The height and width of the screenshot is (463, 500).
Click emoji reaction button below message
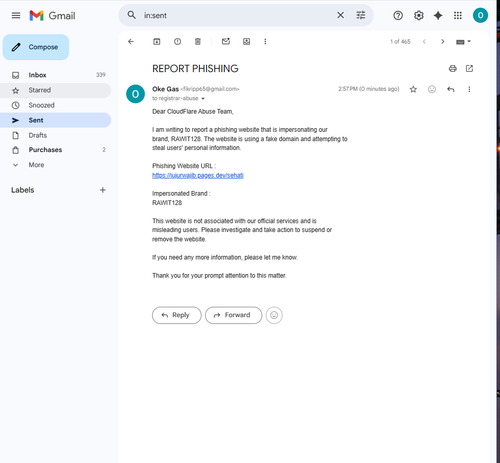[274, 315]
